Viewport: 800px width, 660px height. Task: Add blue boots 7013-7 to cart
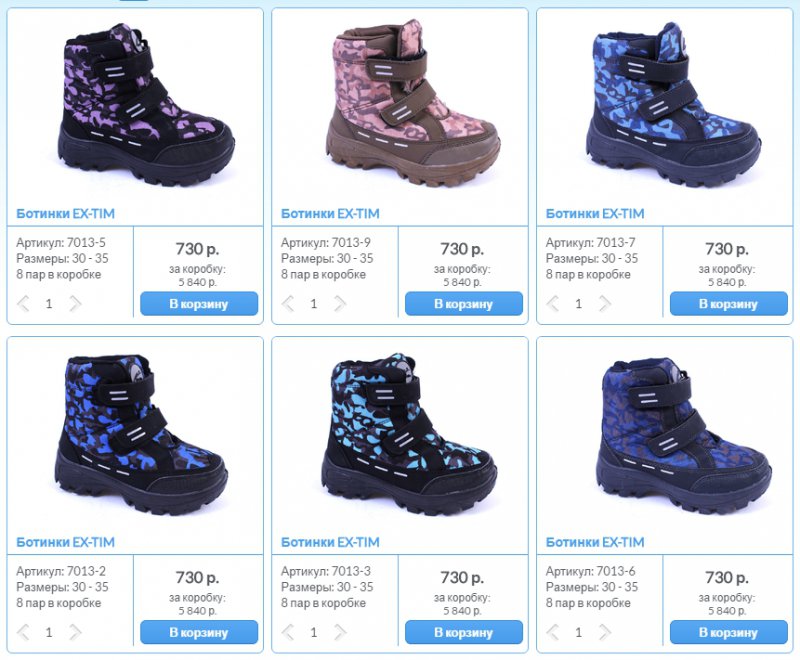729,303
